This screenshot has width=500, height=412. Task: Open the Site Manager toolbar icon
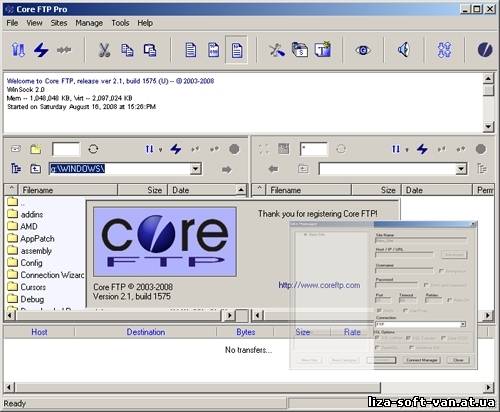pyautogui.click(x=18, y=50)
